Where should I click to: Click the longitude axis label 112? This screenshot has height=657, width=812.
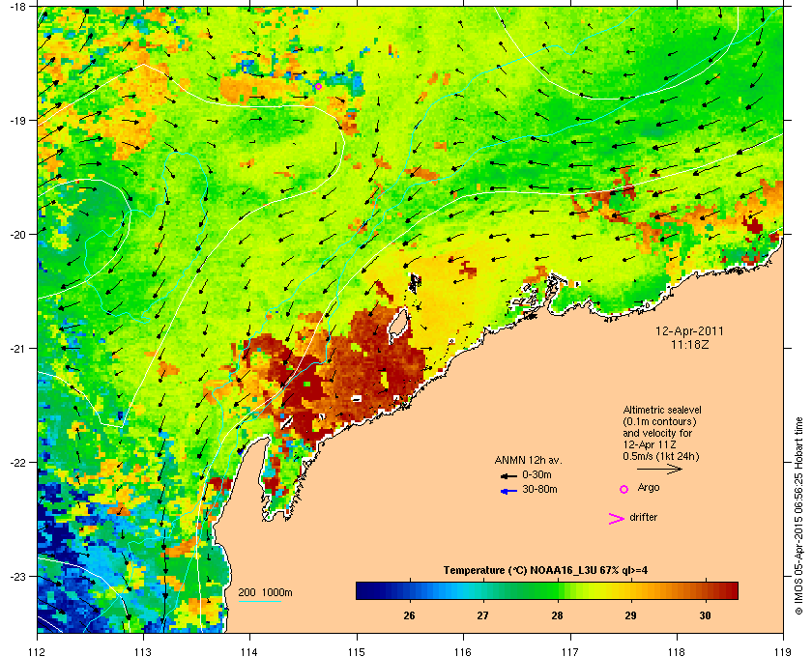click(37, 651)
